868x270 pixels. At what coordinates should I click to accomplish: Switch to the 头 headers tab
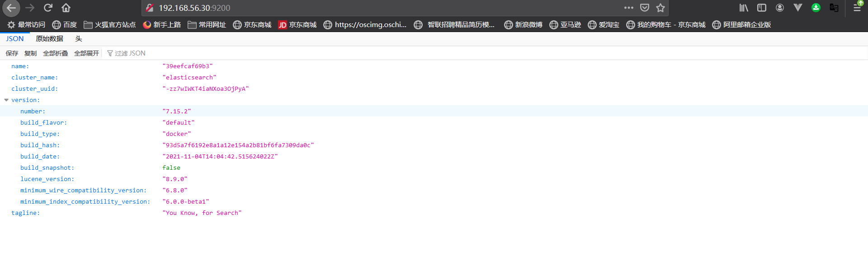click(79, 39)
